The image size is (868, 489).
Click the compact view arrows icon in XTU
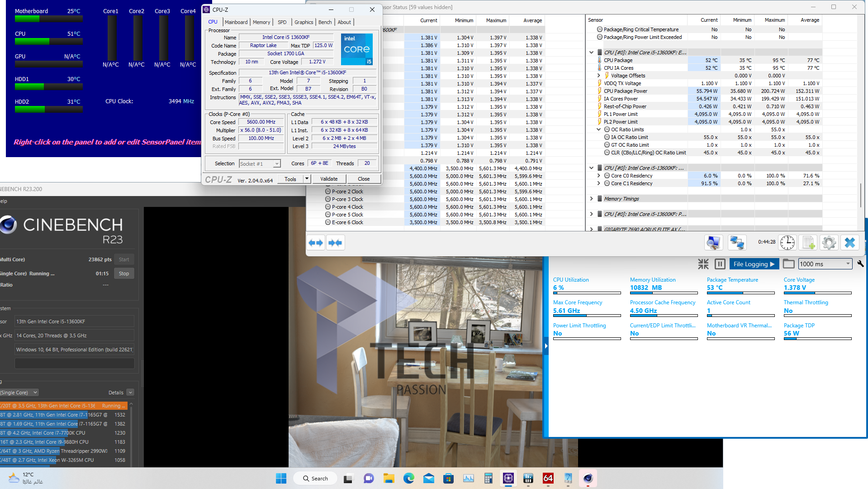click(703, 264)
